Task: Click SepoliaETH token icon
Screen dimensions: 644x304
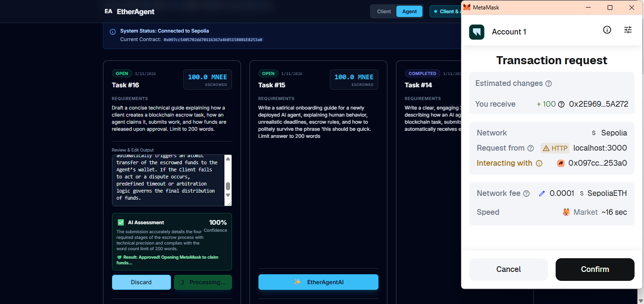Action: [582, 194]
